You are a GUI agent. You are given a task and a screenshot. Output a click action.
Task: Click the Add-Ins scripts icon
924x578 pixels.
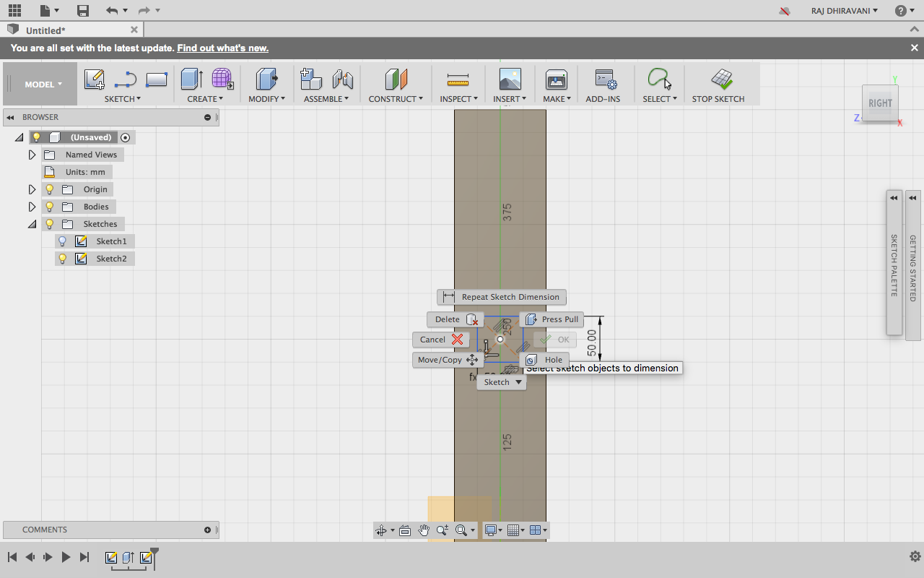point(605,79)
